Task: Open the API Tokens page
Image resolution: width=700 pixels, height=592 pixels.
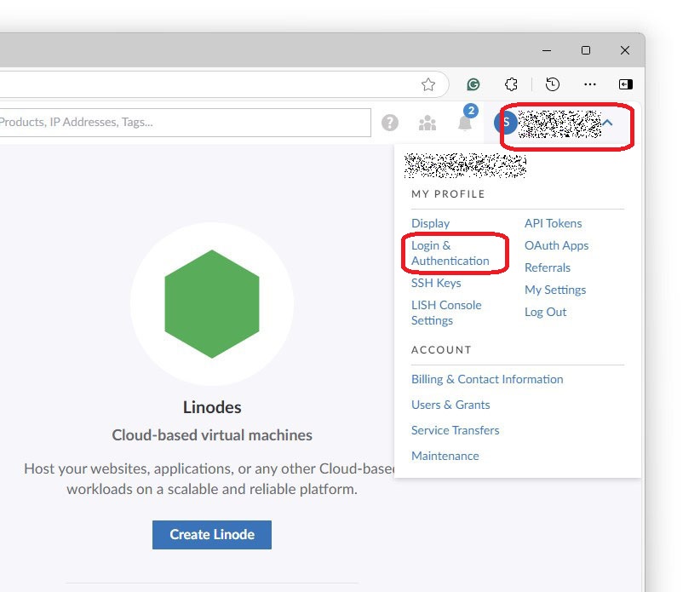Action: (554, 223)
